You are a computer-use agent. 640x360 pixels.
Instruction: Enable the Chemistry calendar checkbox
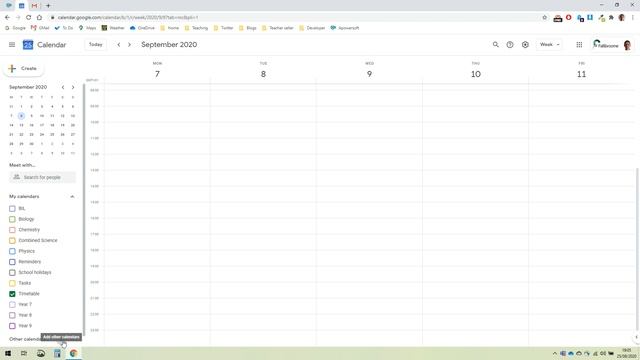(x=12, y=230)
